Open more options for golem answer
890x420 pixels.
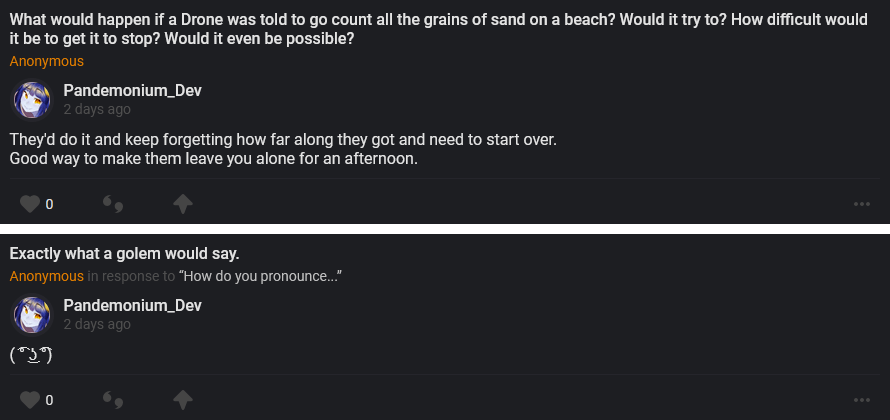point(862,401)
